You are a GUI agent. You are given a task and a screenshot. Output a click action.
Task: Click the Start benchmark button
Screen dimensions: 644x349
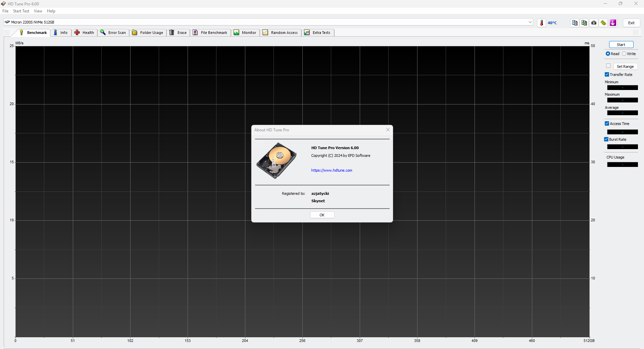[621, 45]
